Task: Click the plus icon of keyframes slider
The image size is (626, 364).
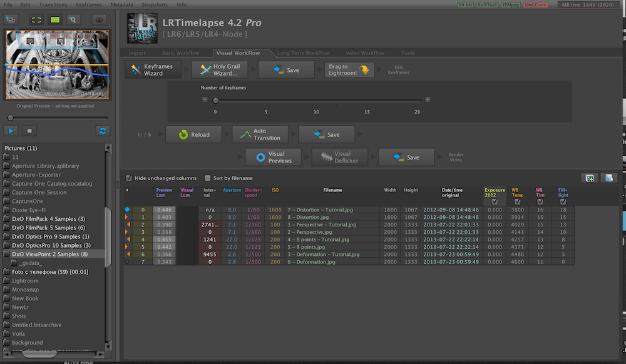Action: (x=428, y=99)
